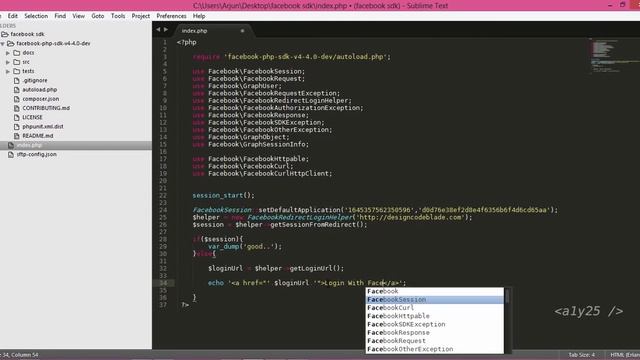Open the Selection menu
This screenshot has width=640, height=360.
[x=36, y=16]
